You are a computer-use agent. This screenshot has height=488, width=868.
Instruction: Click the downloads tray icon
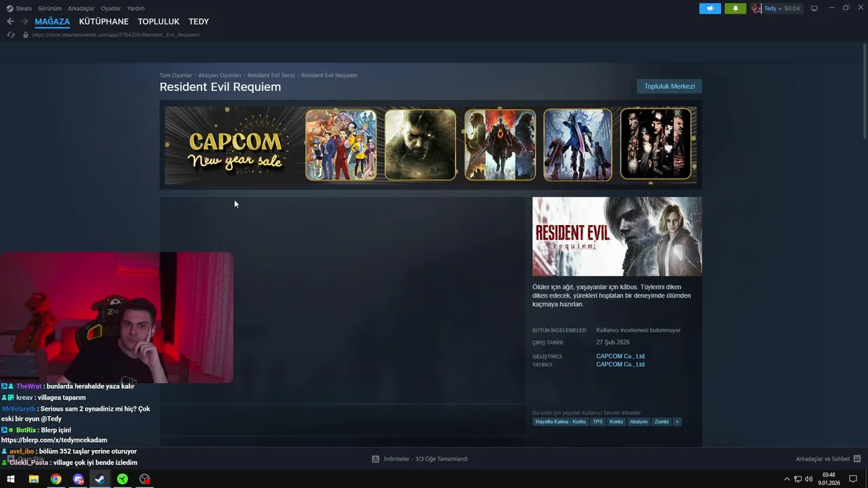pyautogui.click(x=376, y=459)
